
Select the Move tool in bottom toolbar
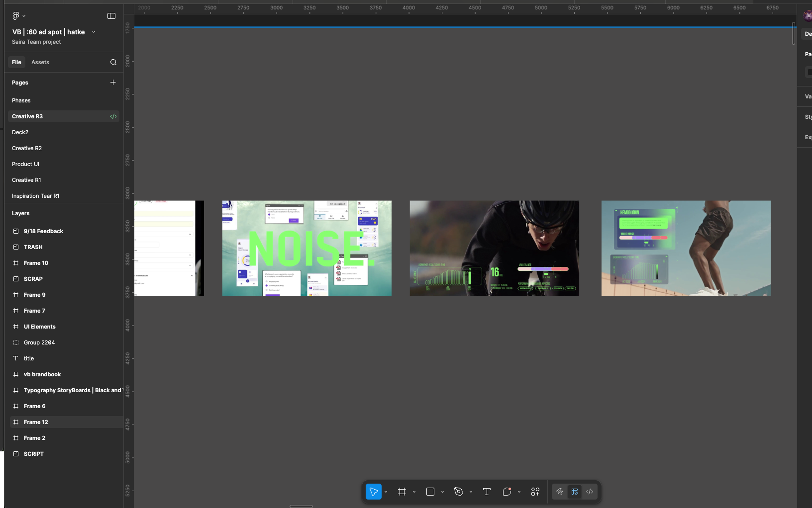374,492
